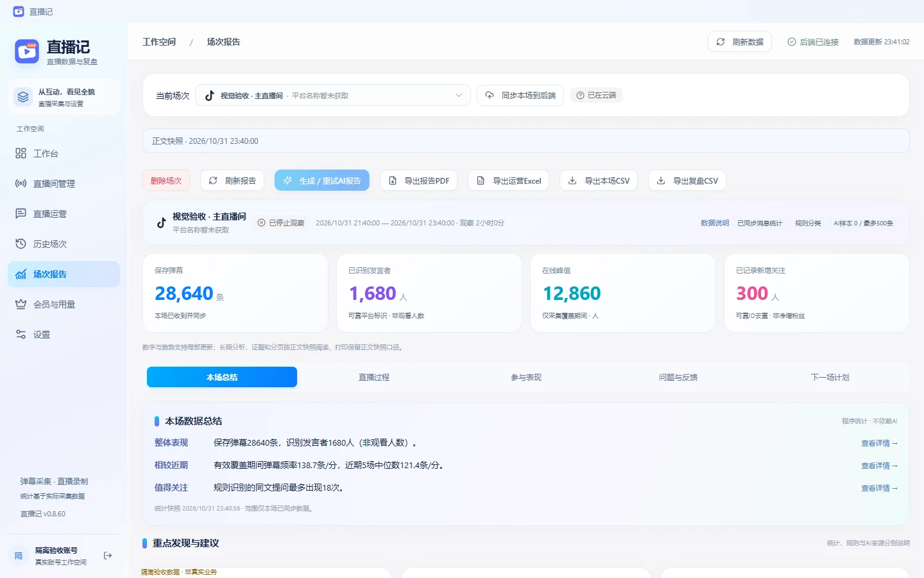This screenshot has height=578, width=924.
Task: Export report via 导出报告PDF
Action: coord(418,180)
